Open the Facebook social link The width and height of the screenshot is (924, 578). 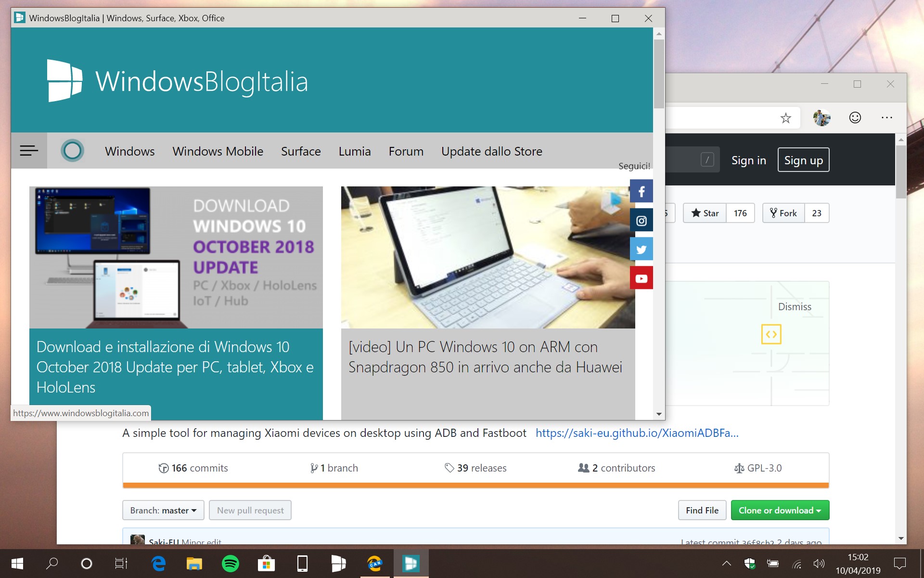(642, 191)
